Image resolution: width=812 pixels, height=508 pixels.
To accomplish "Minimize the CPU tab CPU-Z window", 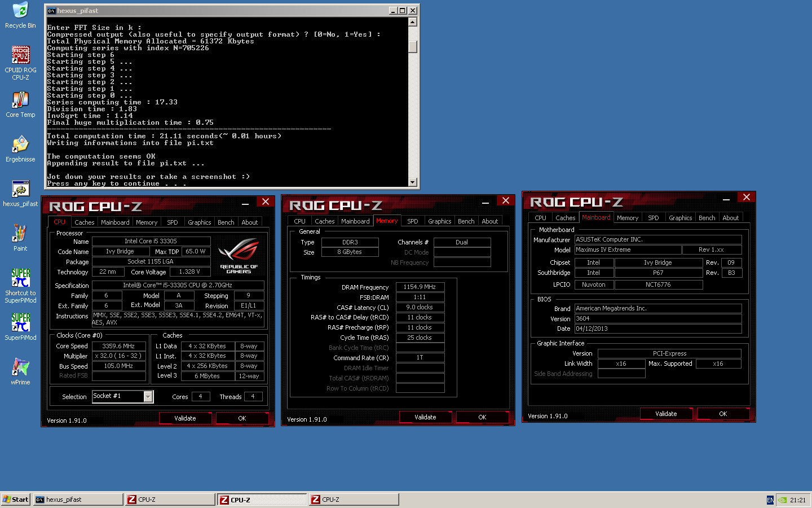I will point(245,203).
